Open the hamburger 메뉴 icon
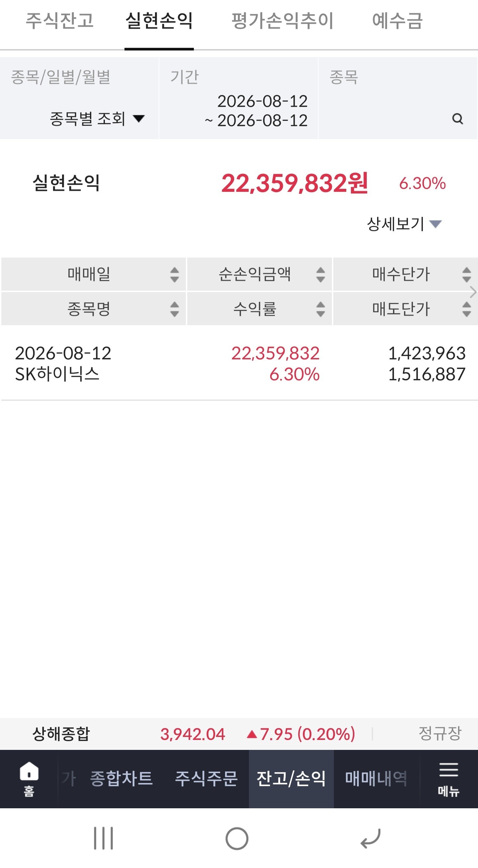The width and height of the screenshot is (478, 868). point(448,779)
